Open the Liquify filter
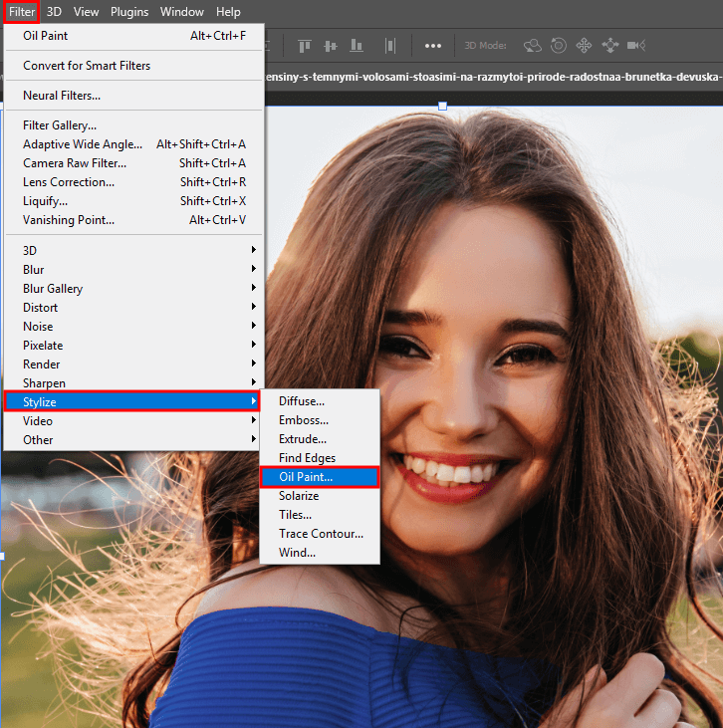 click(134, 201)
